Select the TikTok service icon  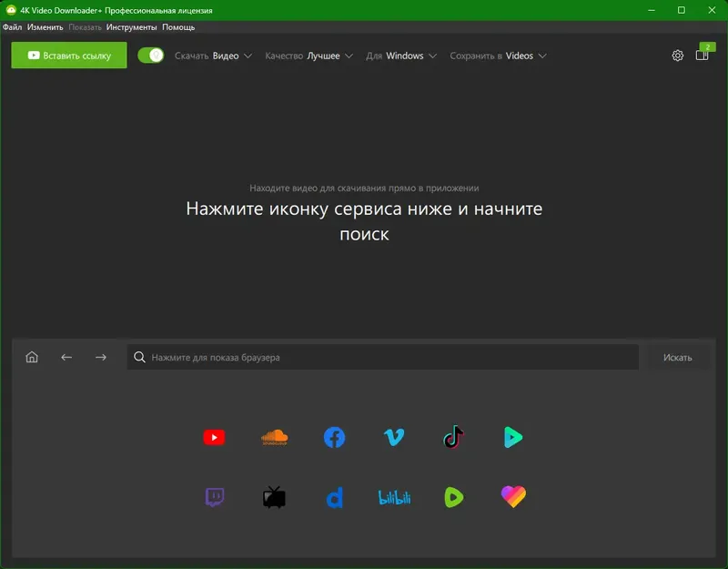coord(453,437)
